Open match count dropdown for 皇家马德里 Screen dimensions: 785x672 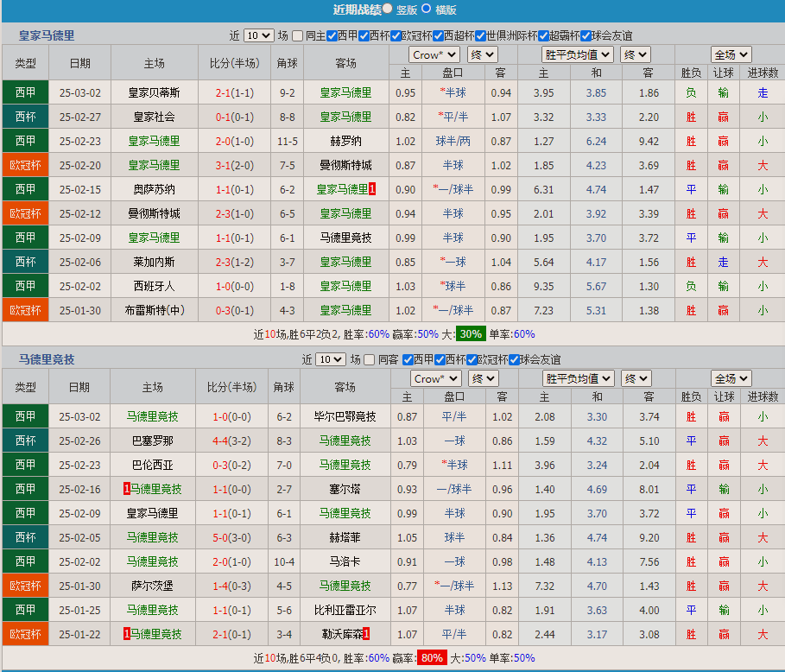(x=258, y=35)
